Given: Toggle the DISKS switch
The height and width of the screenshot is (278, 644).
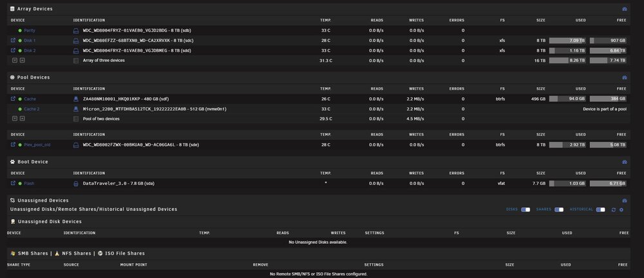Looking at the screenshot, I should 526,210.
